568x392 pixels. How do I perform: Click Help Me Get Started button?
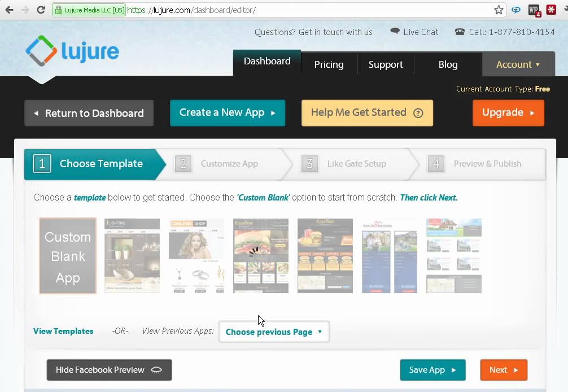(x=368, y=112)
